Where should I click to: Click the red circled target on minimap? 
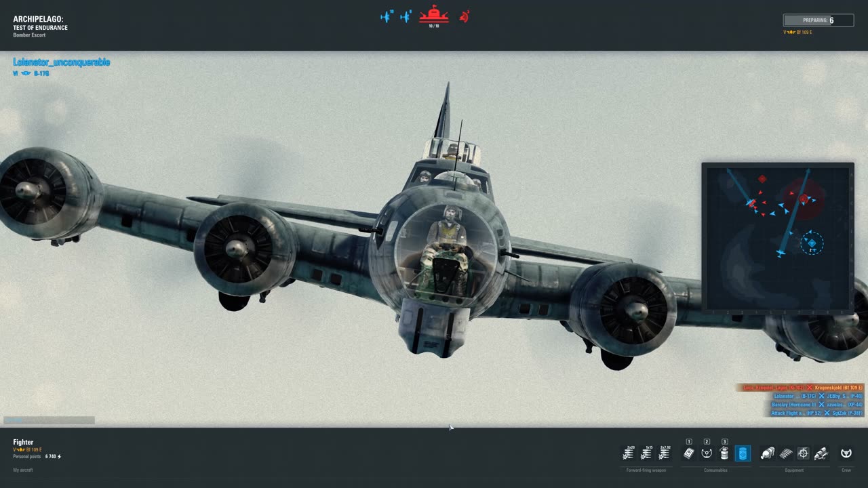804,199
